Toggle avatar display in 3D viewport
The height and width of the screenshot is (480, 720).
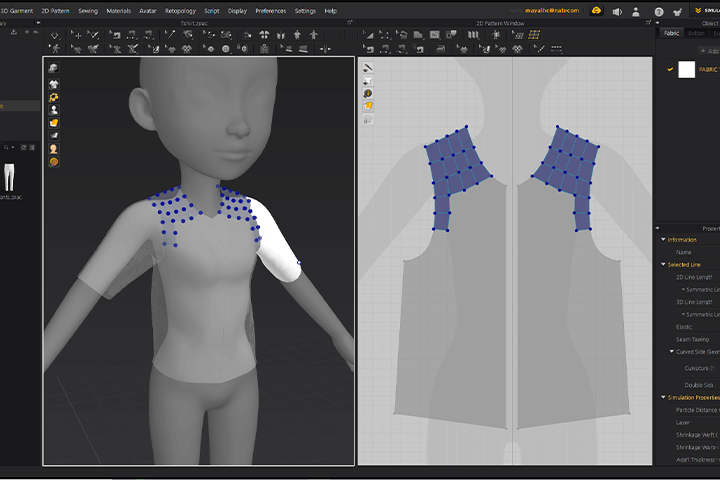(54, 110)
